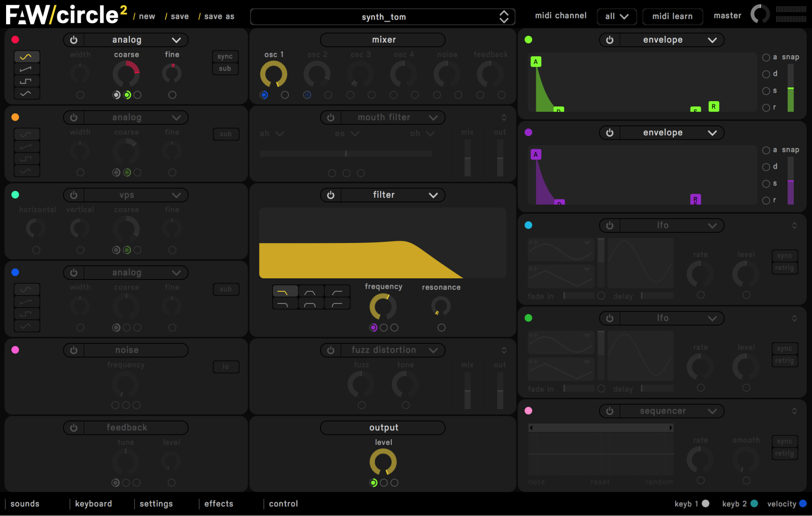Toggle power on sequencer module
812x516 pixels.
610,411
